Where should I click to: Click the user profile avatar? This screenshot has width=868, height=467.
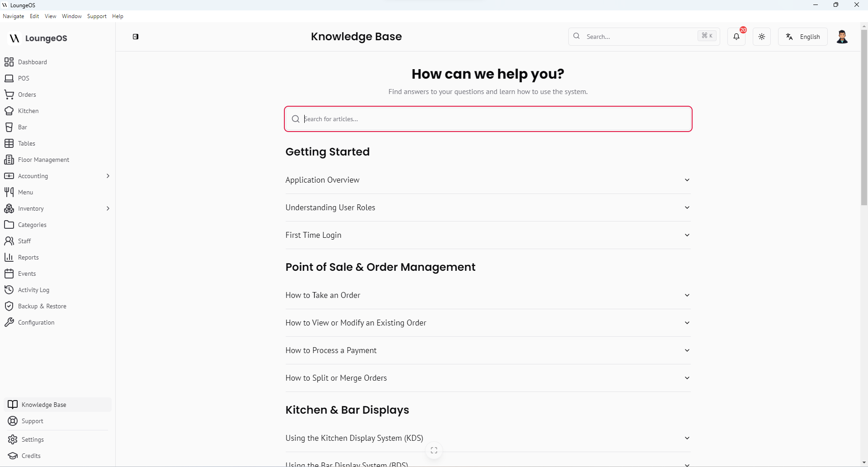pyautogui.click(x=842, y=37)
